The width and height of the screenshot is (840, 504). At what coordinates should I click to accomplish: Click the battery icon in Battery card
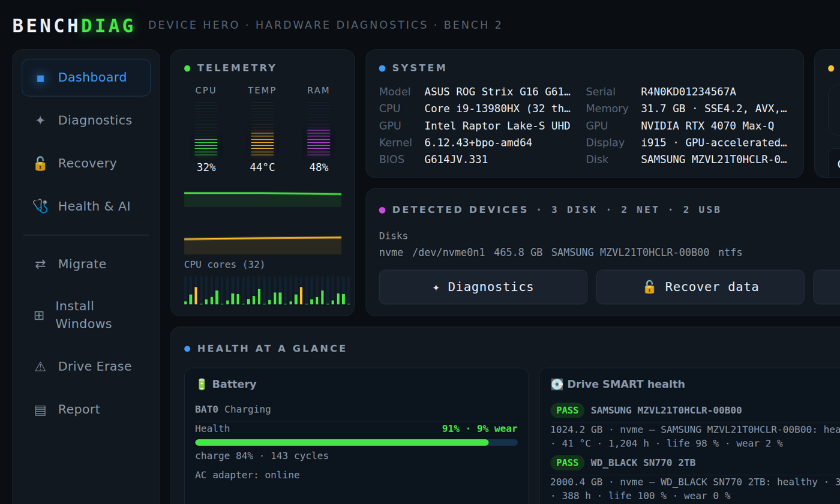tap(202, 385)
